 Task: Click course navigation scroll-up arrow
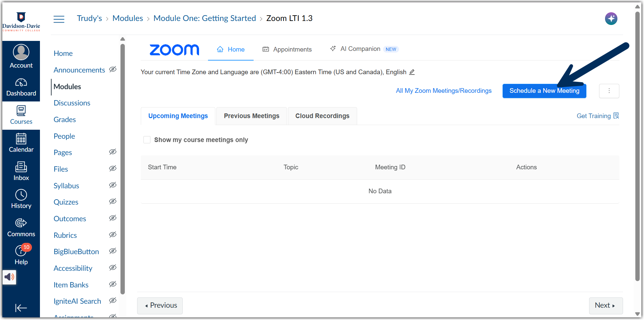(122, 39)
